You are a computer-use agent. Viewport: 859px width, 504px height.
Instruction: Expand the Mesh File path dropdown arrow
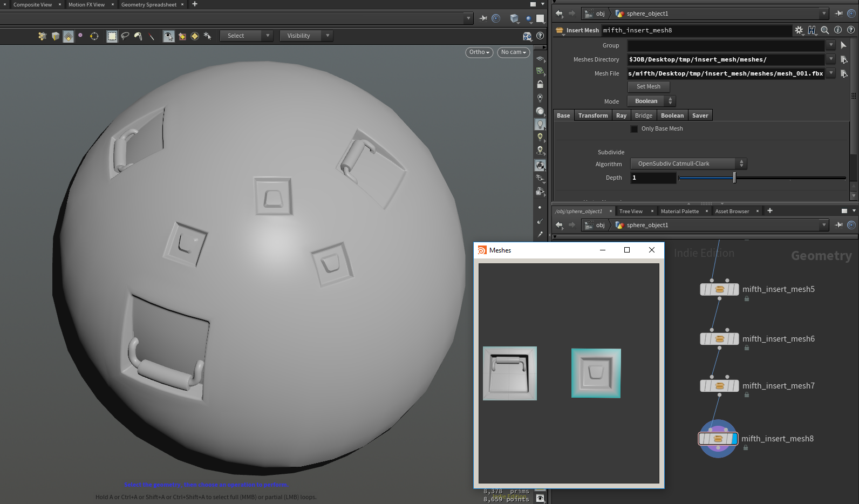[x=831, y=73]
